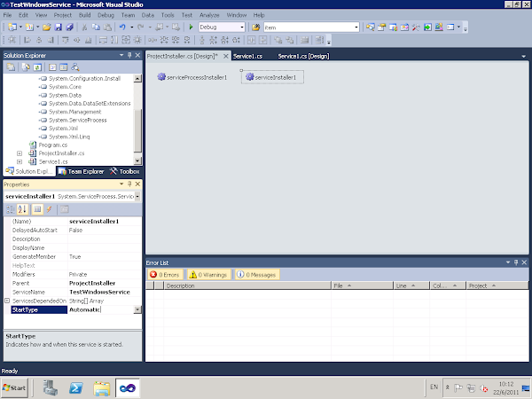Open the Toolbox from the main toolbar icon

[416, 27]
